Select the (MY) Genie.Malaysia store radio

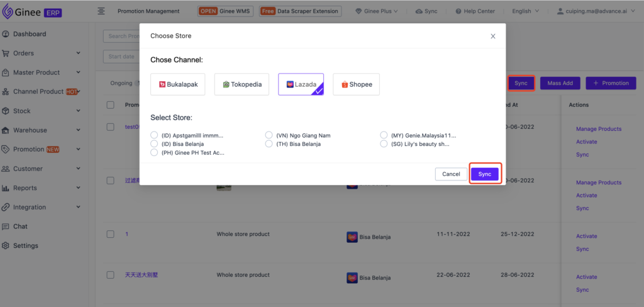point(384,135)
